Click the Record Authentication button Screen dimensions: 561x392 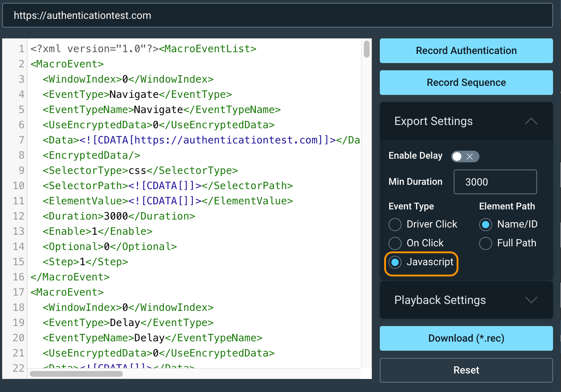[466, 51]
